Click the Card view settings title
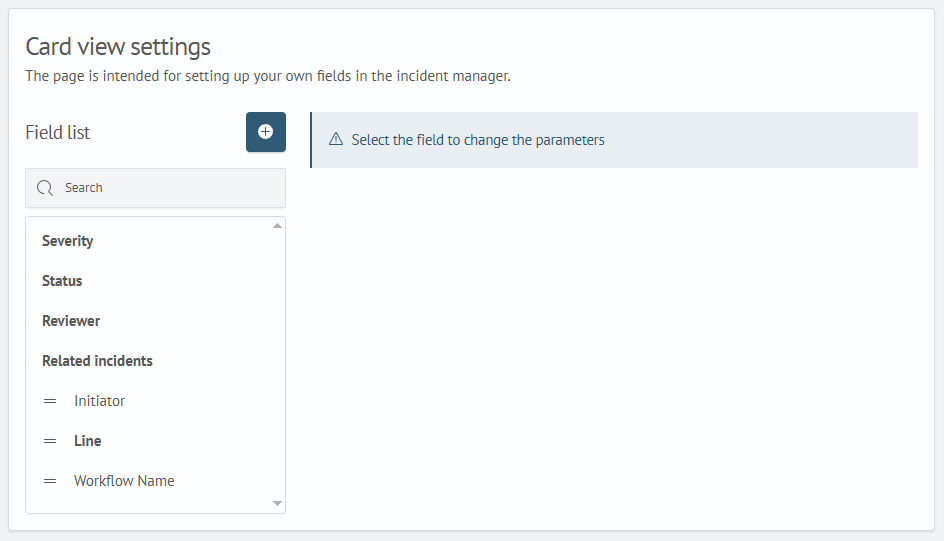Image resolution: width=944 pixels, height=541 pixels. [118, 47]
